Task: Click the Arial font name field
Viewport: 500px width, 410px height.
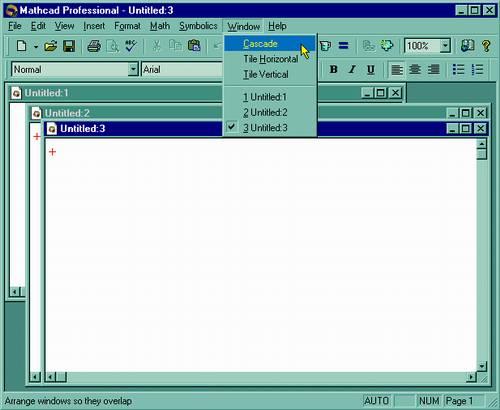Action: pos(182,69)
